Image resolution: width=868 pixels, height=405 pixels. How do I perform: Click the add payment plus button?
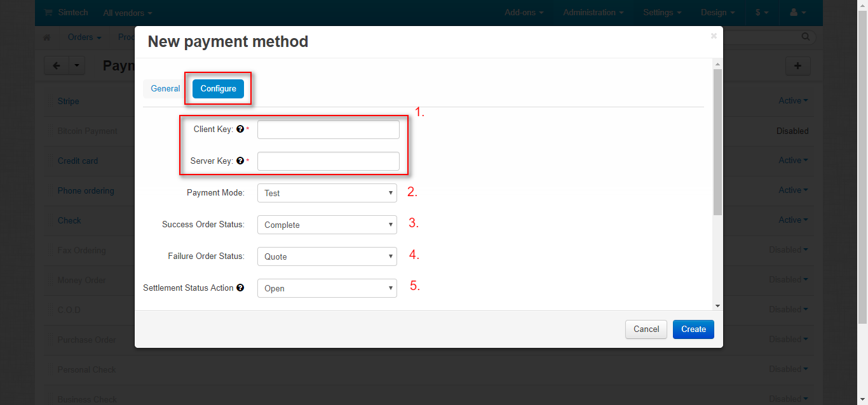coord(798,65)
